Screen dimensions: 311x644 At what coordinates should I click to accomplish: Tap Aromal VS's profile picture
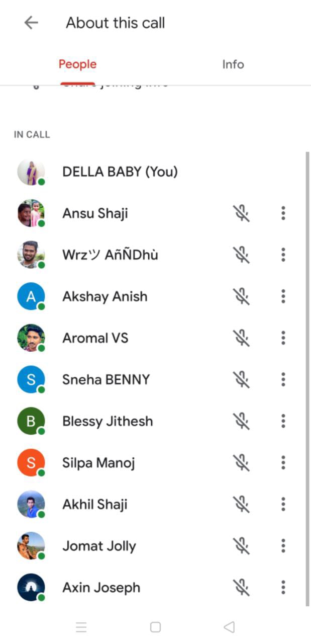(x=31, y=338)
